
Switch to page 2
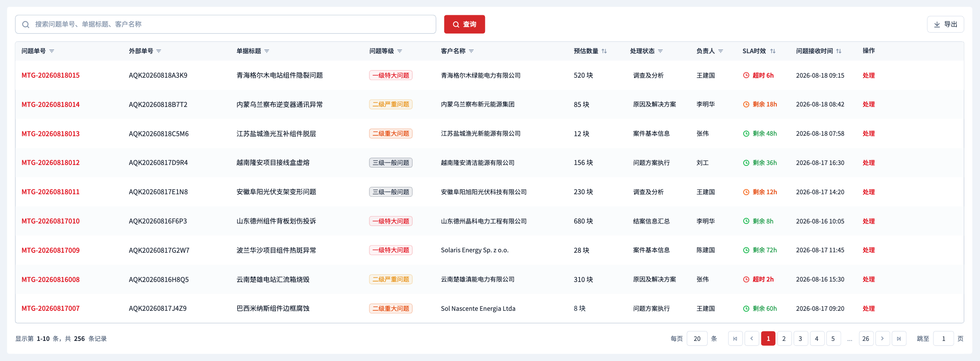pos(784,339)
